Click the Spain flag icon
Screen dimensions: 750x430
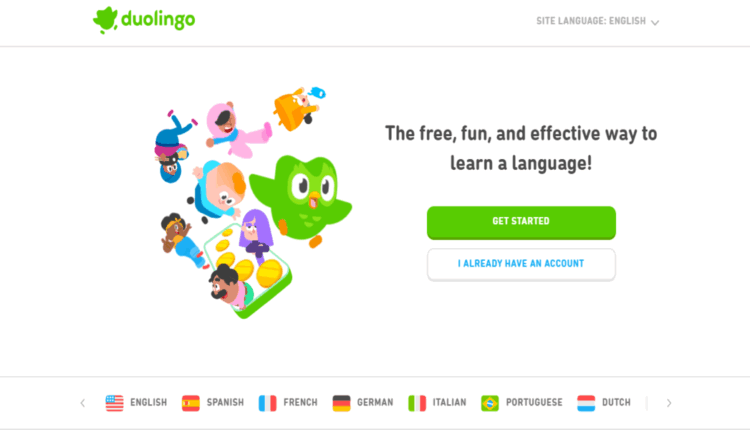click(x=191, y=403)
